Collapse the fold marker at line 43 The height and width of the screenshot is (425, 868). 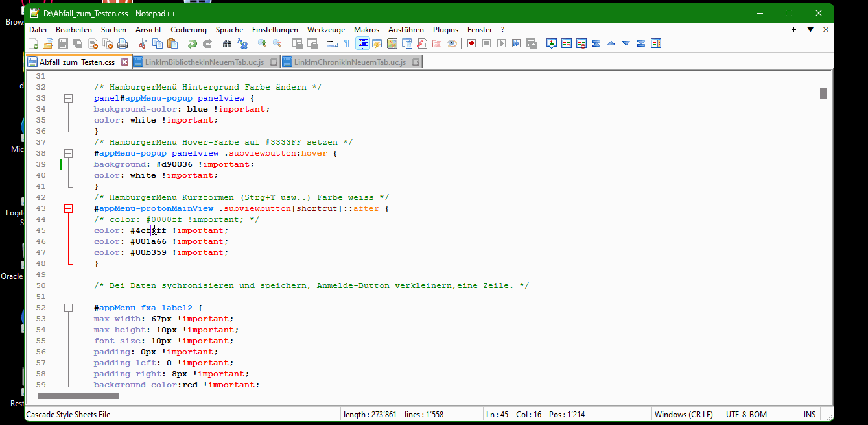pyautogui.click(x=68, y=209)
